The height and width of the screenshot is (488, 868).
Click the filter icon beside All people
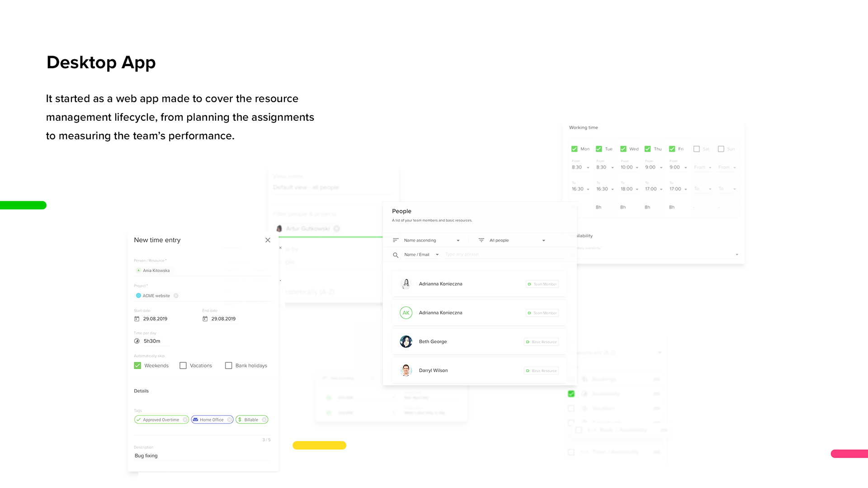481,240
